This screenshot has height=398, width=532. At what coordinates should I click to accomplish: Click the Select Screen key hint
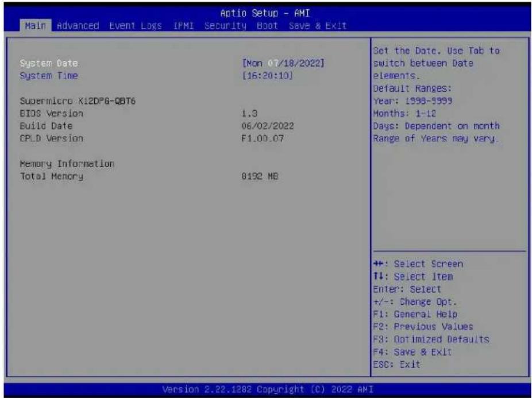point(418,264)
